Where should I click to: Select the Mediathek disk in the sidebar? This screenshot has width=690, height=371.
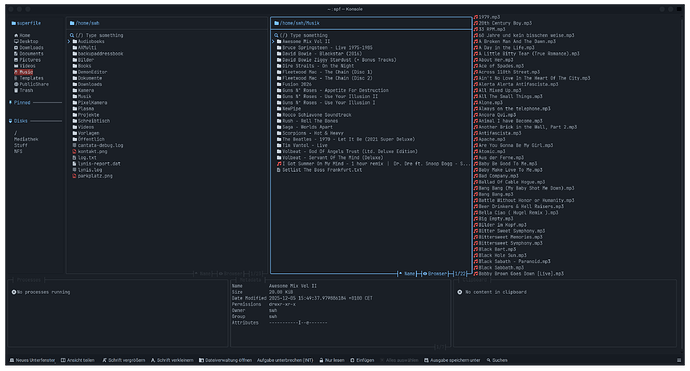26,139
